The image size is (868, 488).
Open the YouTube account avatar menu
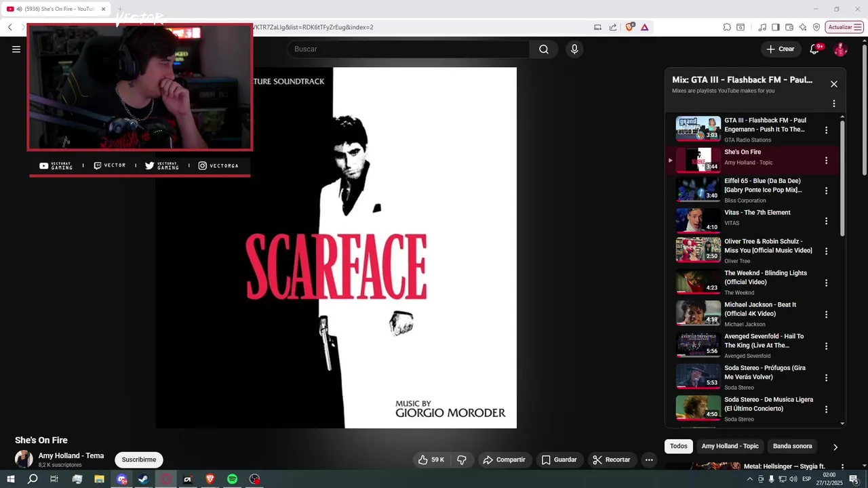tap(840, 49)
